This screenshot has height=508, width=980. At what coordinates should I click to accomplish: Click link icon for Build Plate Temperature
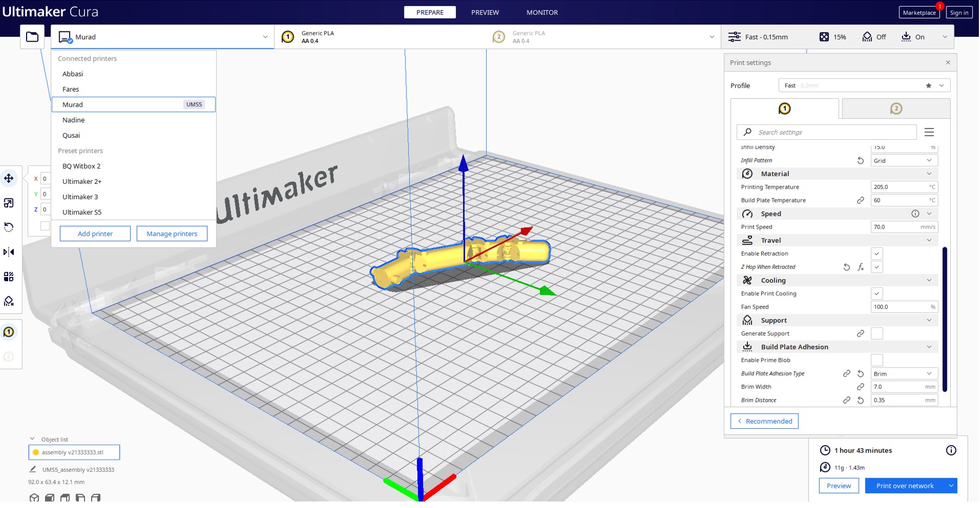pyautogui.click(x=861, y=201)
